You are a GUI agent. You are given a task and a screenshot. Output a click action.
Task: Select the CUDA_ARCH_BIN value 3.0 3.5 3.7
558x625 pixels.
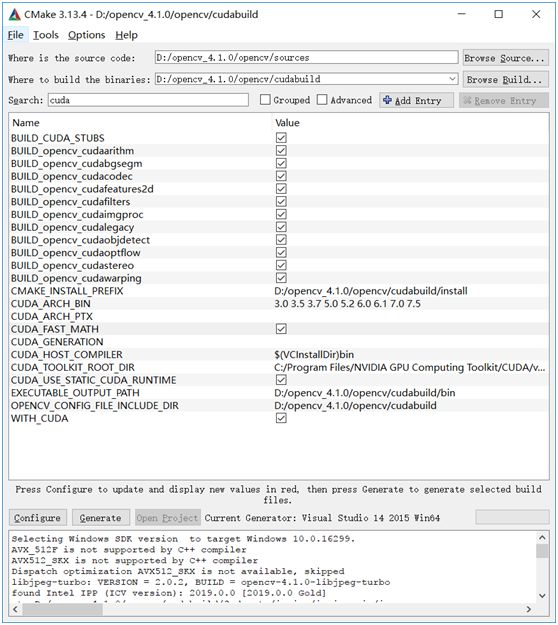(x=347, y=304)
